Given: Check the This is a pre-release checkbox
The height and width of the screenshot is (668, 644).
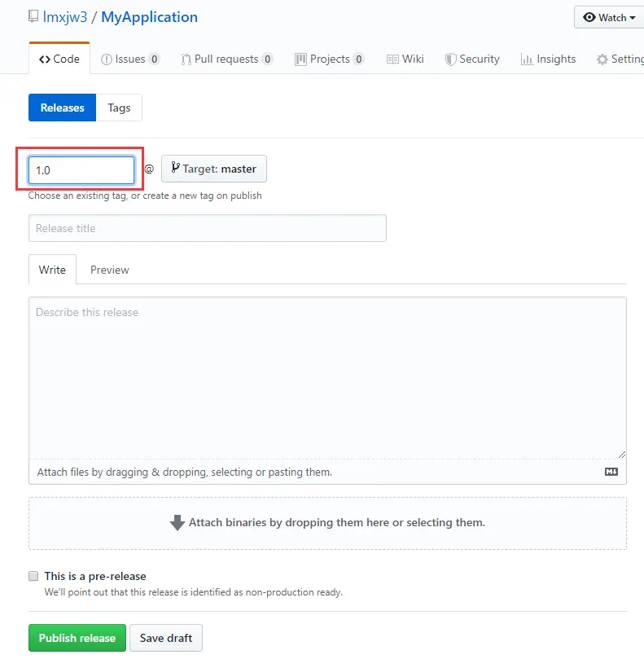Looking at the screenshot, I should click(x=33, y=576).
